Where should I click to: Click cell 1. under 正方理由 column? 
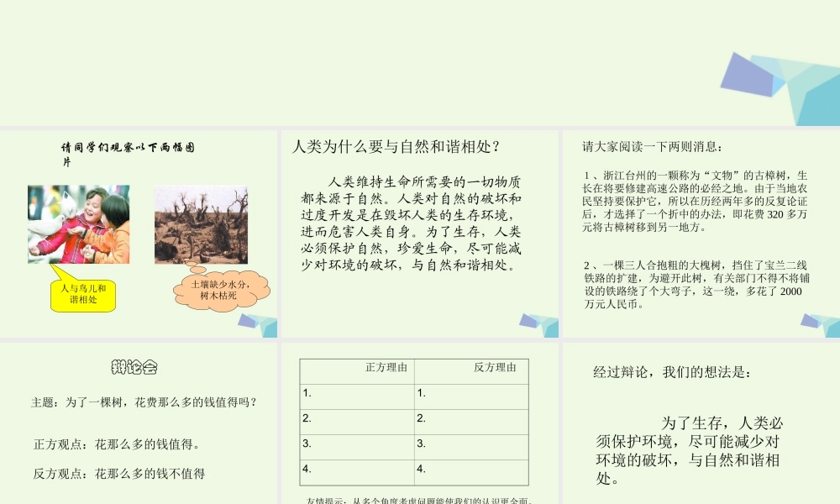point(357,396)
